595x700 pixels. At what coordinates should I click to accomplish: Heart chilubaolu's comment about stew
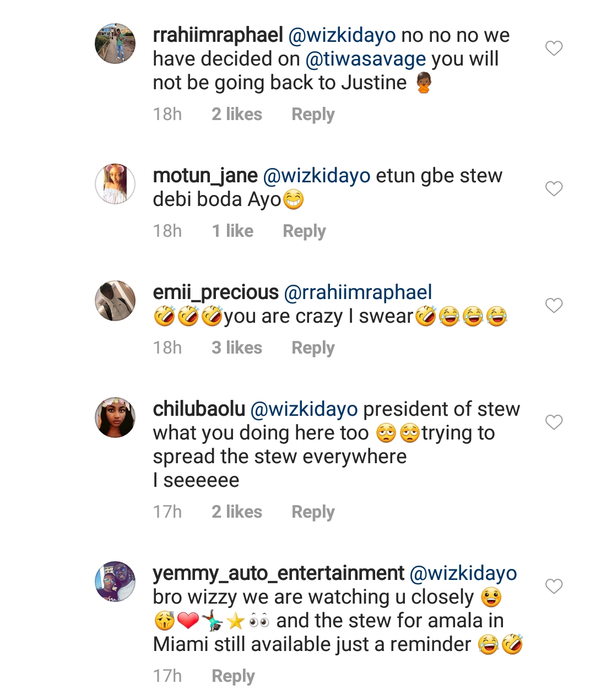554,422
